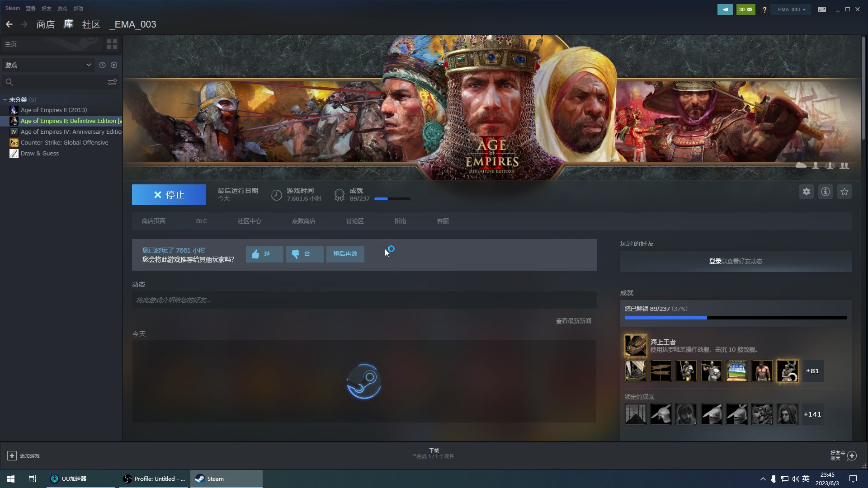The image size is (868, 488).
Task: Click the single-player feature icon
Action: (816, 166)
